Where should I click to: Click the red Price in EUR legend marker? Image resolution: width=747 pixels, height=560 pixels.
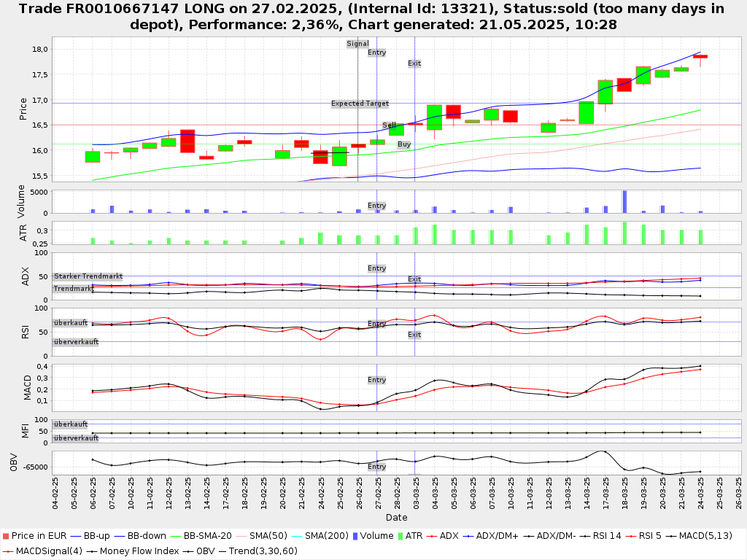click(x=5, y=536)
